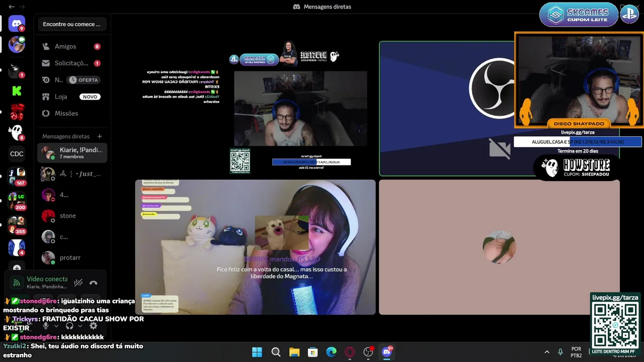Open the green K server icon

[x=17, y=91]
